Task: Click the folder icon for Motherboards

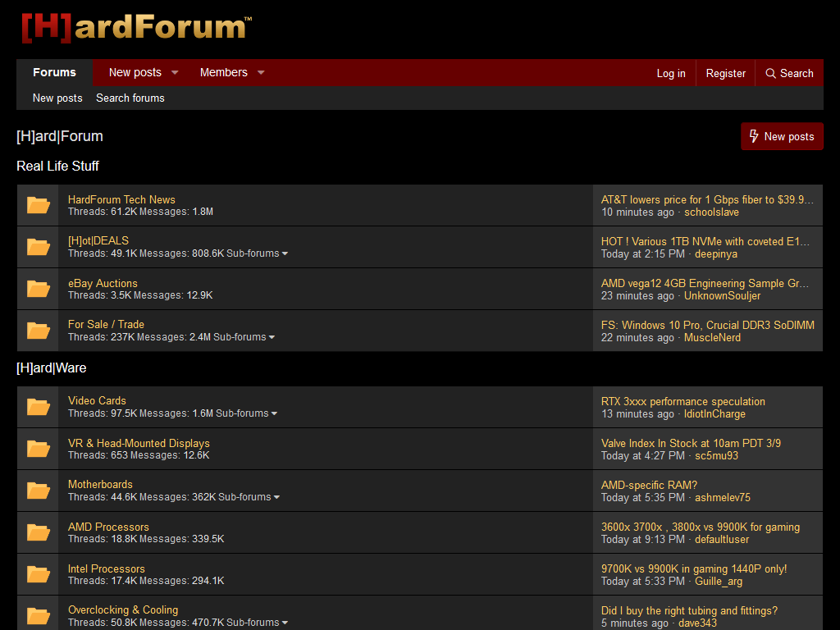Action: click(x=39, y=491)
